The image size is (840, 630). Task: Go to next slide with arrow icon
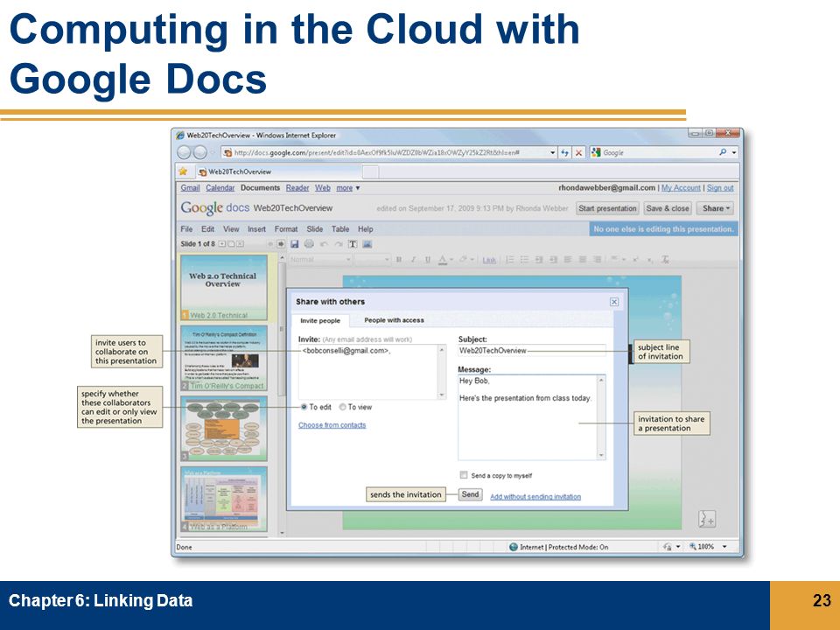(280, 244)
